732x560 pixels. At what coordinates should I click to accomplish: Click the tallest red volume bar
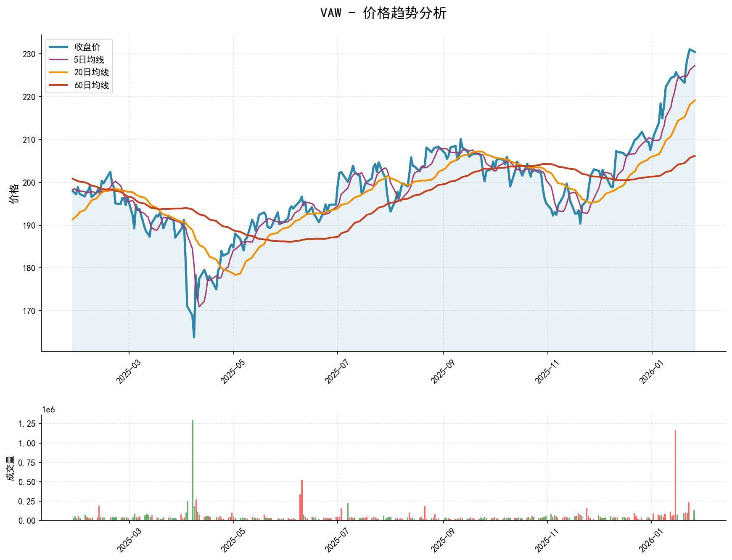click(675, 475)
